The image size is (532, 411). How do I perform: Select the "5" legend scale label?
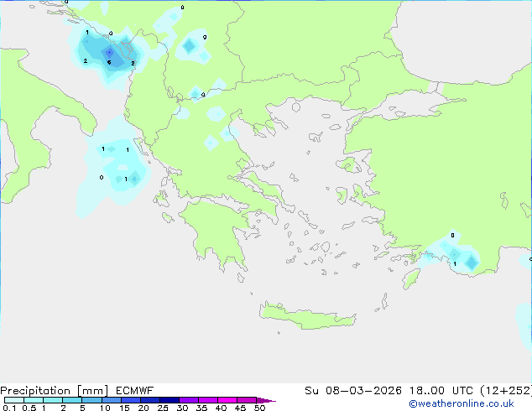coord(82,408)
